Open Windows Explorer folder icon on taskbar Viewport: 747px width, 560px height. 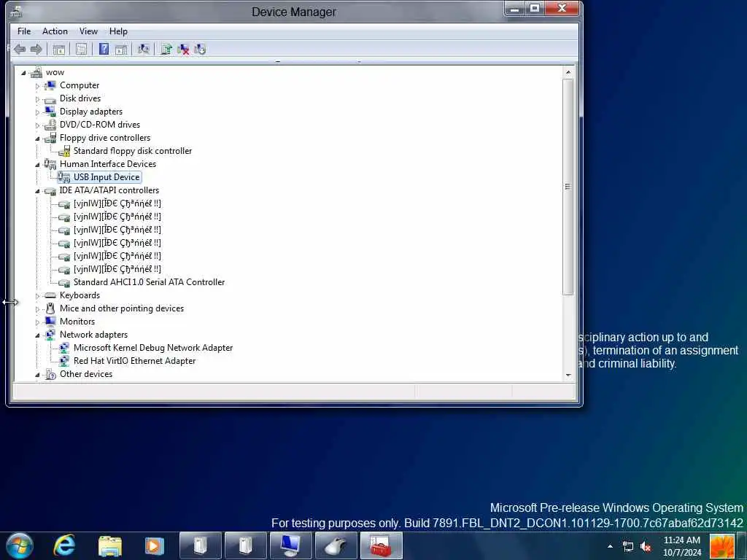(110, 545)
